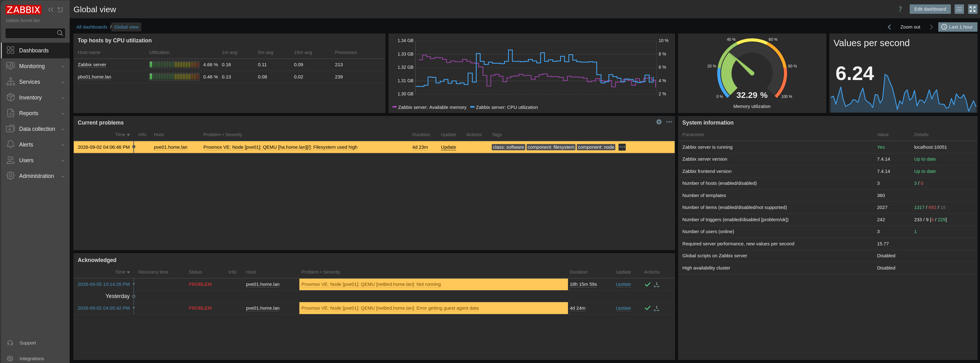Go to next time period arrow
This screenshot has width=980, height=363.
point(931,27)
